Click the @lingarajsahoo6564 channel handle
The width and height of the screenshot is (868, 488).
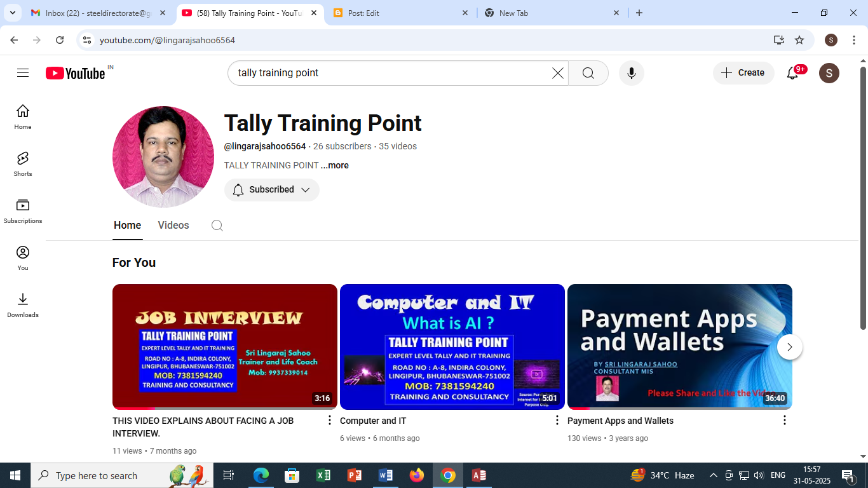(265, 146)
